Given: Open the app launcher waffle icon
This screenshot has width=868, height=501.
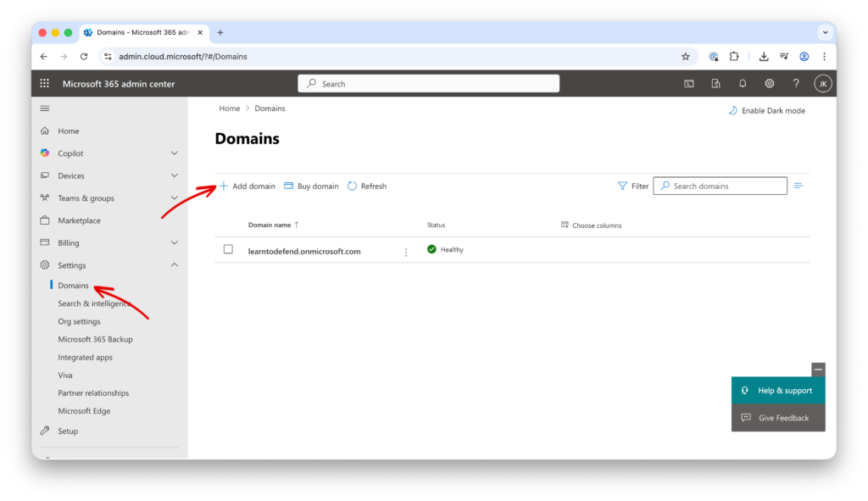Looking at the screenshot, I should 45,84.
